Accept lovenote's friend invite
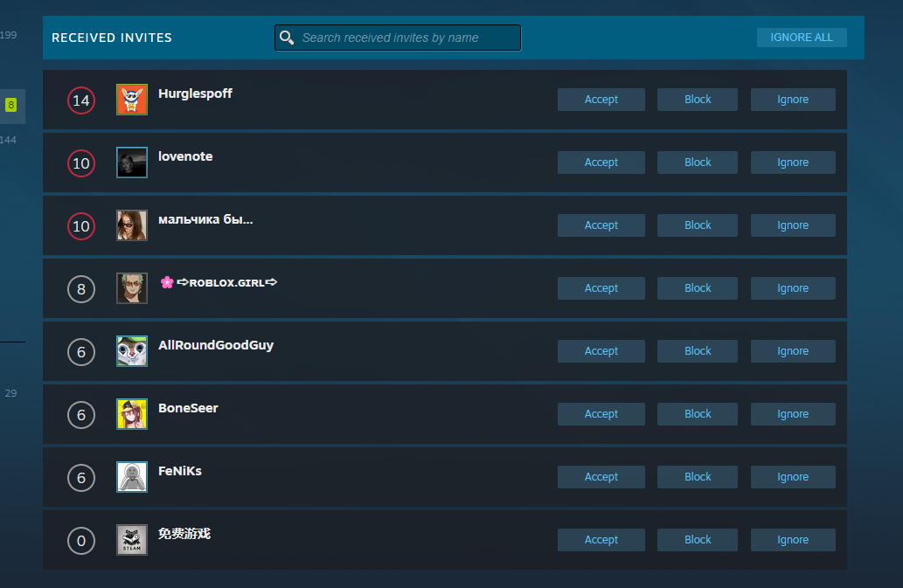The height and width of the screenshot is (588, 903). [x=601, y=163]
